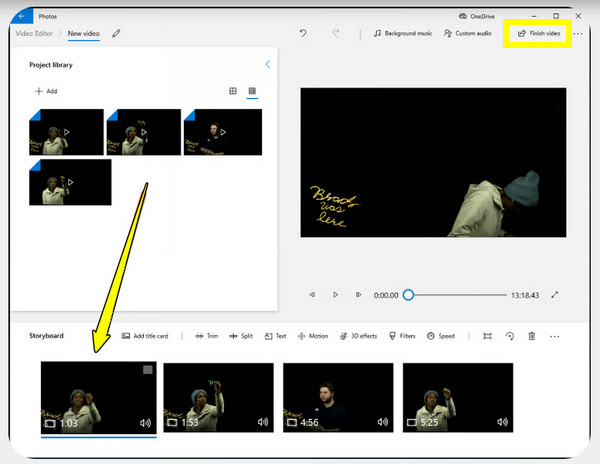Open the Filters tool
This screenshot has width=600, height=464.
tap(402, 336)
